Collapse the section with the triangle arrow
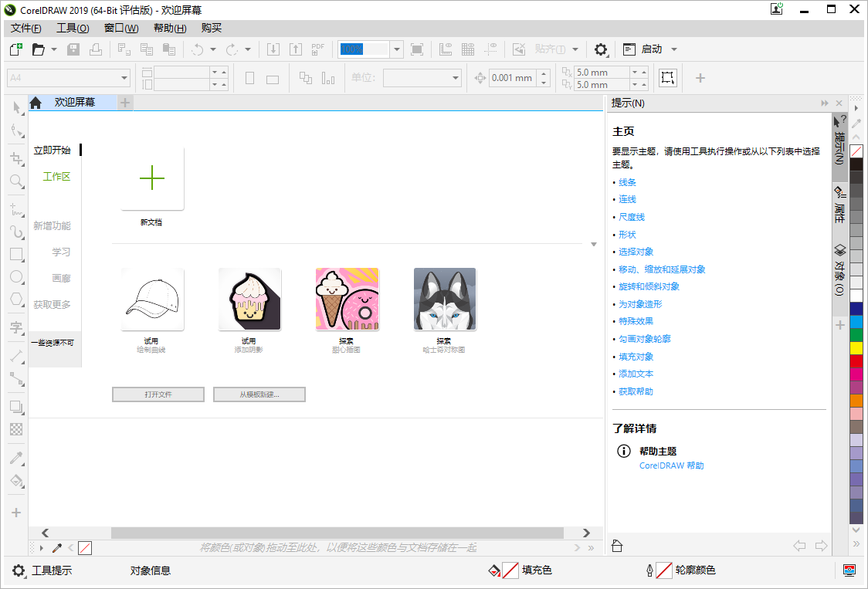This screenshot has height=589, width=868. coord(593,244)
